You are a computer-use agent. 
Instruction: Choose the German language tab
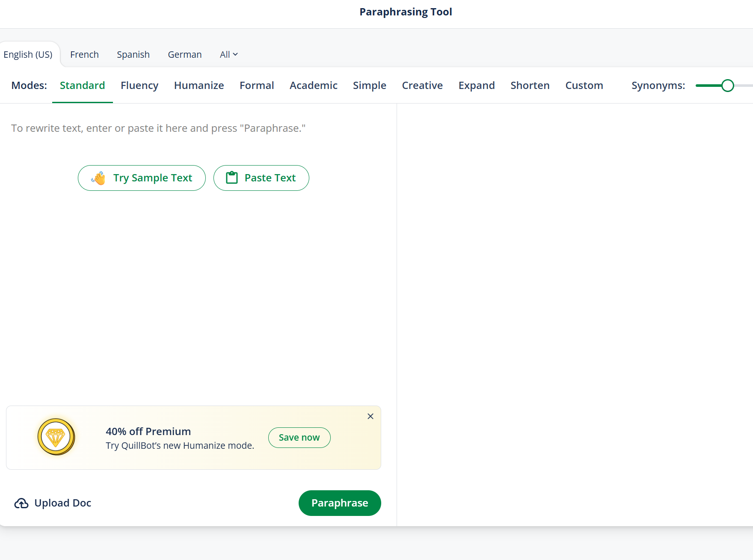coord(184,55)
